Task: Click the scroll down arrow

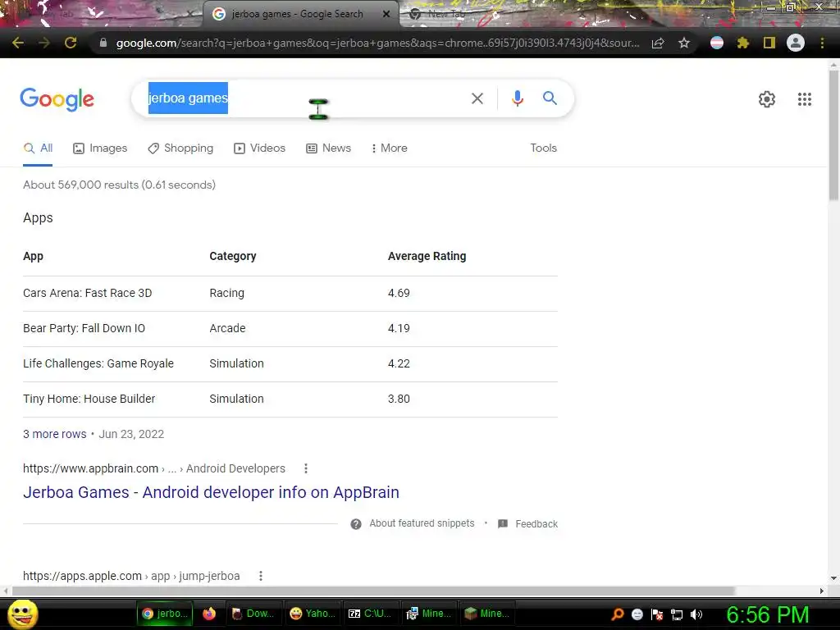Action: pos(833,578)
